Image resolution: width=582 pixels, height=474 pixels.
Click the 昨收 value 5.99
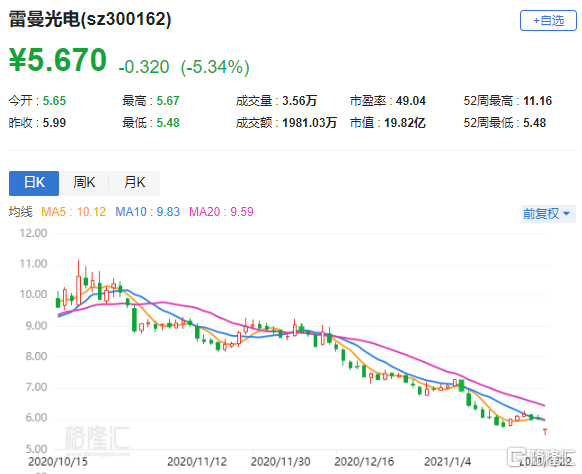tap(54, 123)
